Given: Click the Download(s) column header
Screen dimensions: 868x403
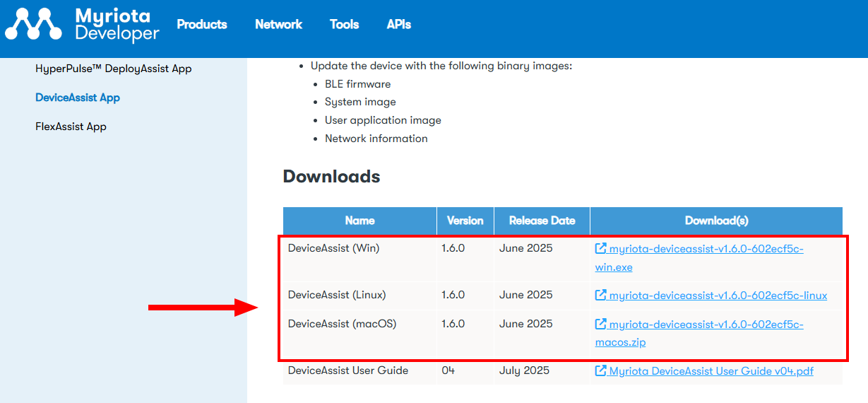Looking at the screenshot, I should coord(717,221).
